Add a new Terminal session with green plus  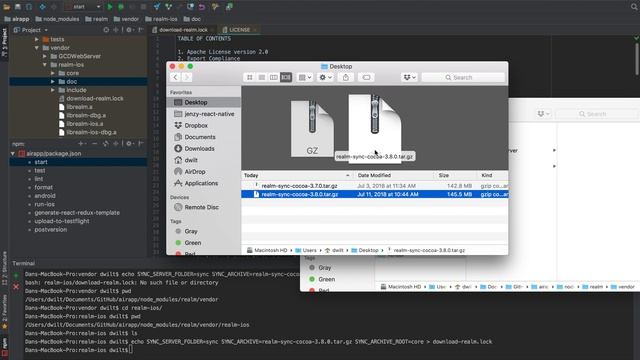pyautogui.click(x=16, y=276)
